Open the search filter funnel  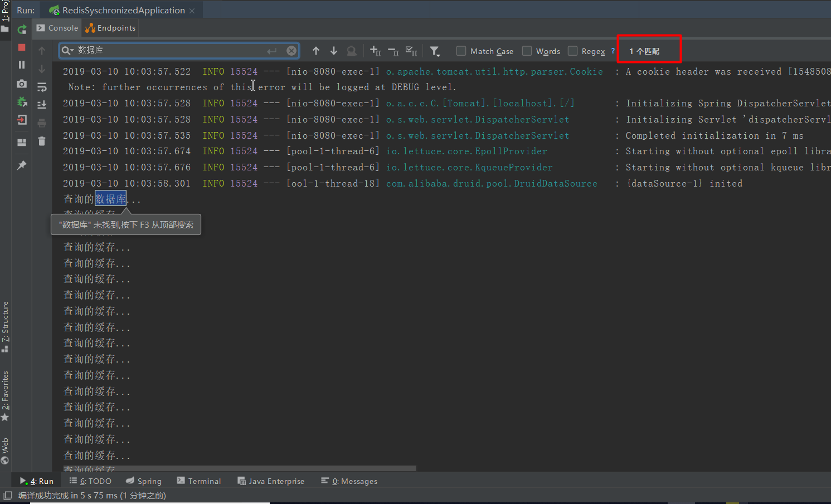(x=435, y=51)
